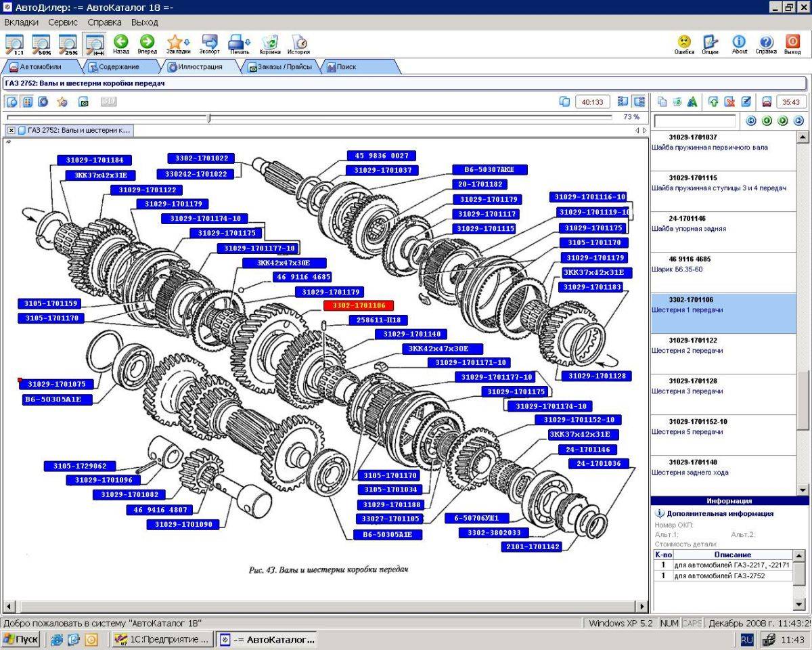The image size is (812, 650).
Task: Go back with the Назад arrow
Action: (121, 44)
